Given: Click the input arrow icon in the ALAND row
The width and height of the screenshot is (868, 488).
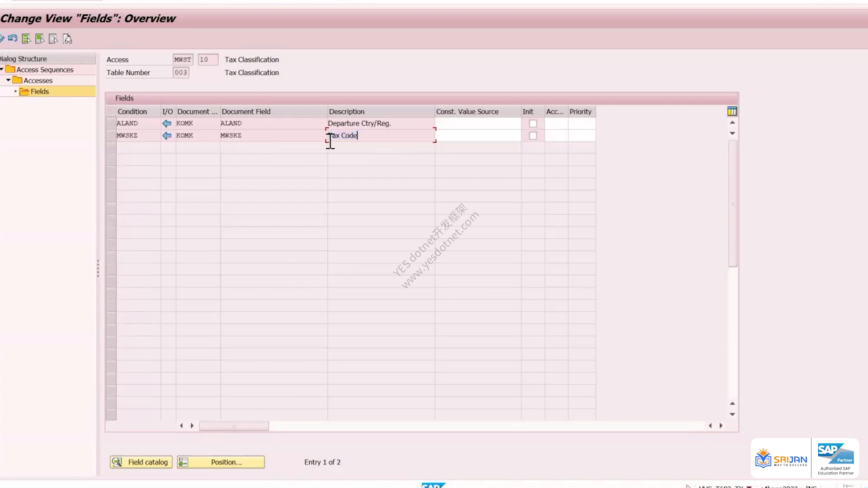Looking at the screenshot, I should [x=167, y=123].
